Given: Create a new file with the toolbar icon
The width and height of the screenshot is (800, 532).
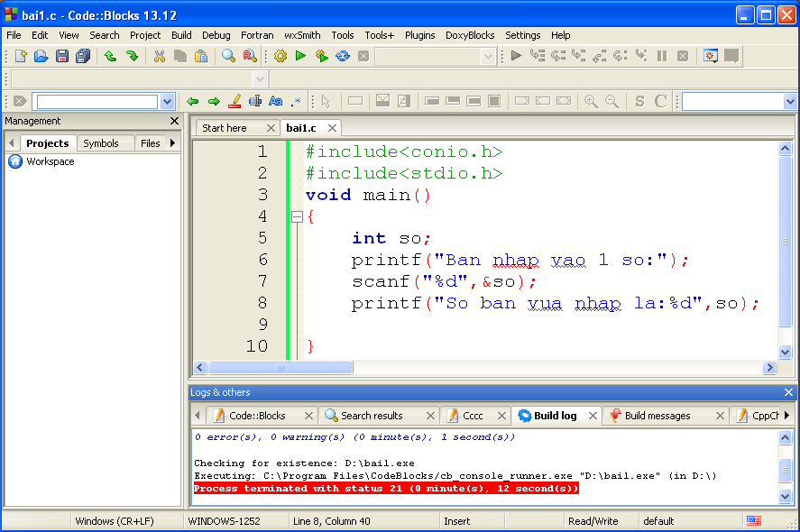Looking at the screenshot, I should [21, 56].
